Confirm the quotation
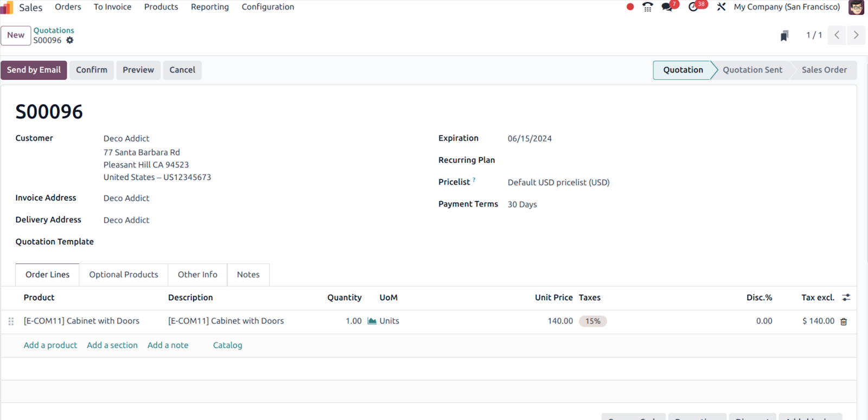The image size is (868, 420). tap(92, 70)
